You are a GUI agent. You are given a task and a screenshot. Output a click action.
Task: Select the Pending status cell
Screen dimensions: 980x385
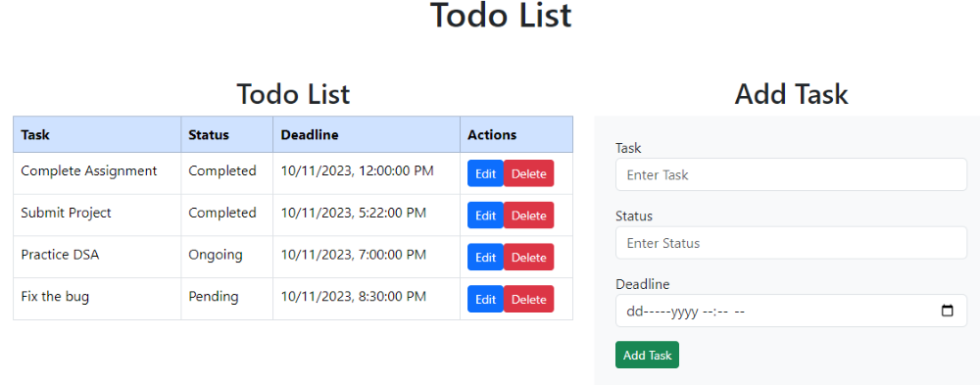coord(227,299)
